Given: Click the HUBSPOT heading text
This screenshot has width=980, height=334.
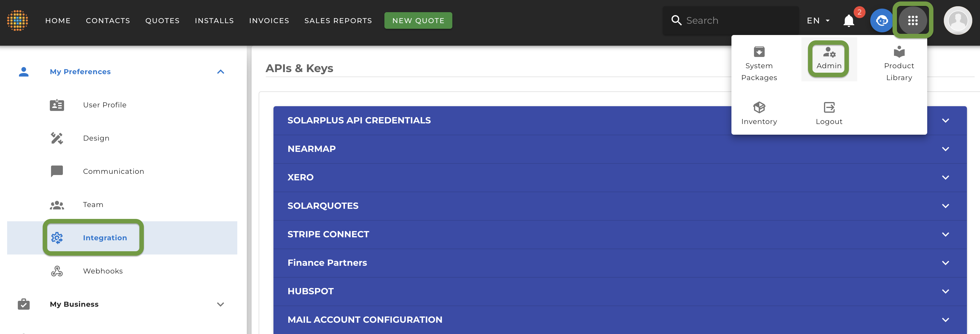Looking at the screenshot, I should point(311,291).
